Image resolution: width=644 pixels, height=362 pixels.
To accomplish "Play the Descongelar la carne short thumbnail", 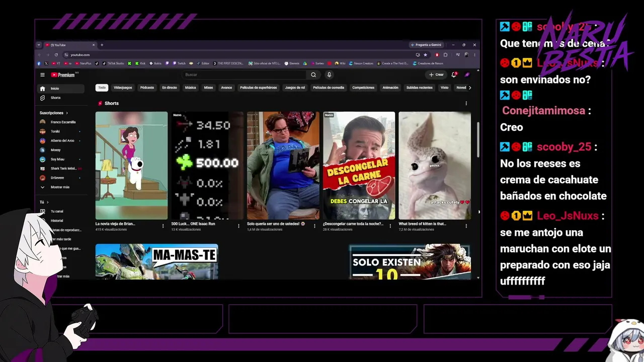I will pos(359,165).
